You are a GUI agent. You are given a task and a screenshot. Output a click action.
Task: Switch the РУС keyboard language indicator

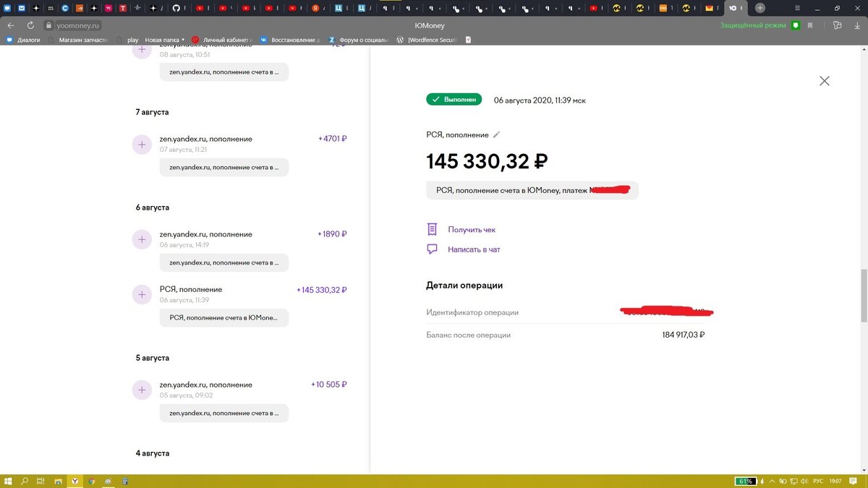coord(818,481)
